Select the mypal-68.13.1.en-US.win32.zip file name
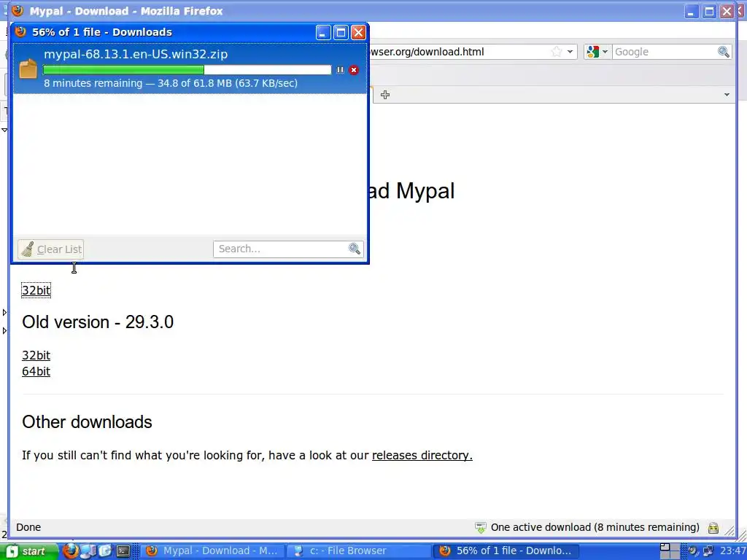The image size is (747, 560). coord(136,54)
